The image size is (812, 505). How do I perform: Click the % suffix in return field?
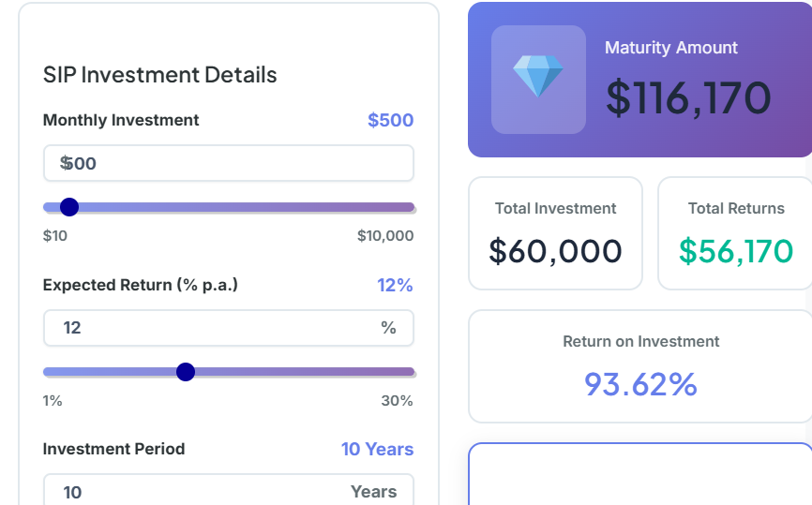pyautogui.click(x=388, y=328)
